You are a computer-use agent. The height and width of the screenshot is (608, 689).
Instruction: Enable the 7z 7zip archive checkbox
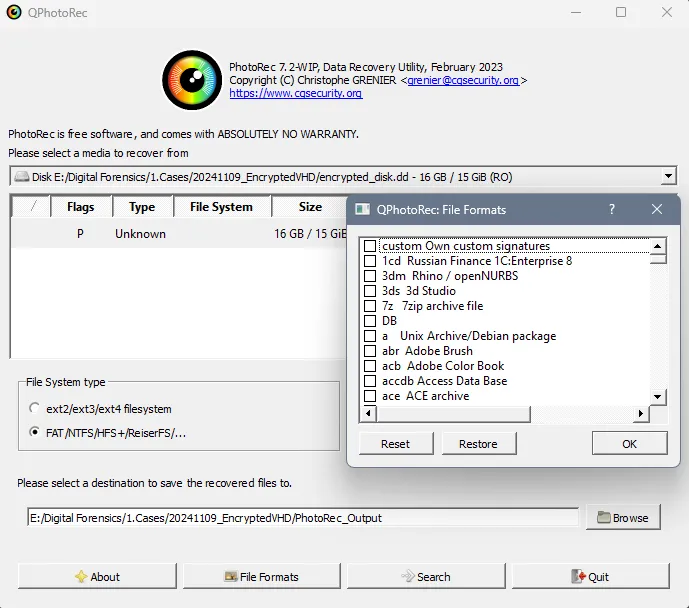coord(370,306)
